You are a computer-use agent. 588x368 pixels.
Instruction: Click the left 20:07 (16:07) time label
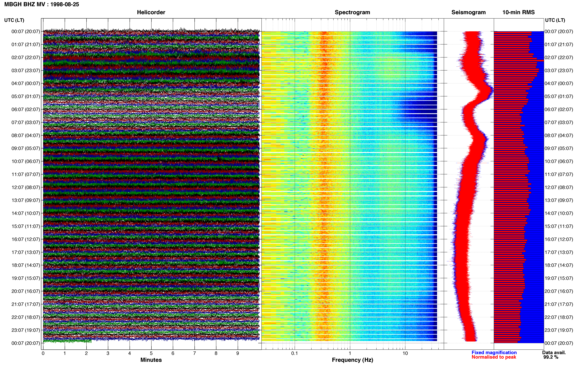[26, 291]
